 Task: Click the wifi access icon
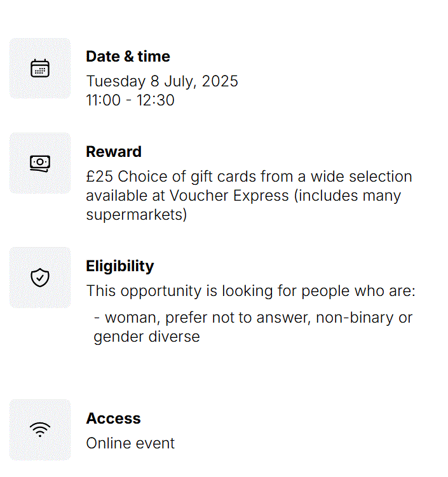click(x=40, y=429)
